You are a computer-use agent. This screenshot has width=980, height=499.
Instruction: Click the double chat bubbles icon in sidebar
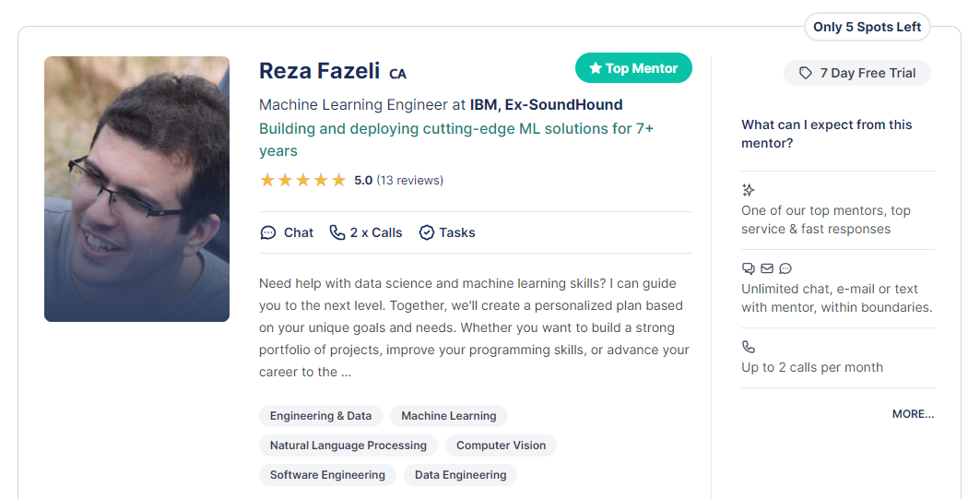(x=748, y=268)
